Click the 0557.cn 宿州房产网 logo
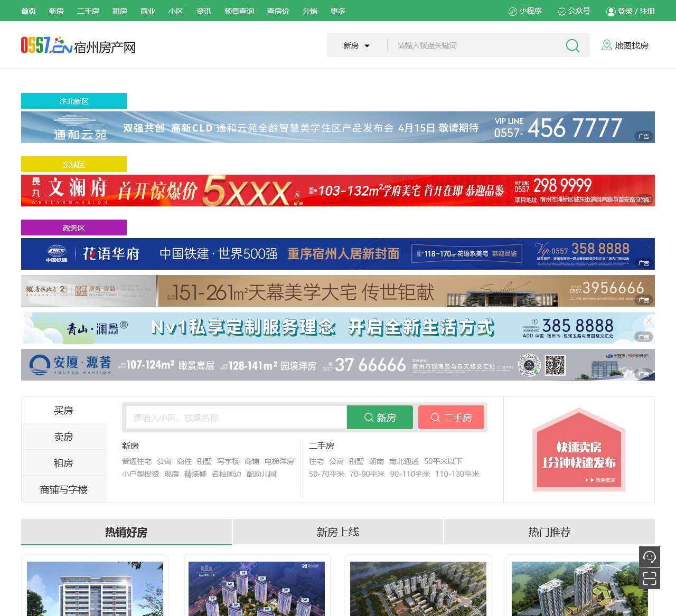The width and height of the screenshot is (676, 616). tap(78, 46)
